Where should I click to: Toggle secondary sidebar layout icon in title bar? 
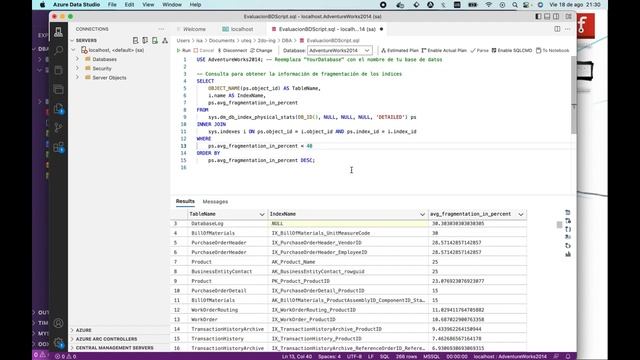click(x=556, y=16)
